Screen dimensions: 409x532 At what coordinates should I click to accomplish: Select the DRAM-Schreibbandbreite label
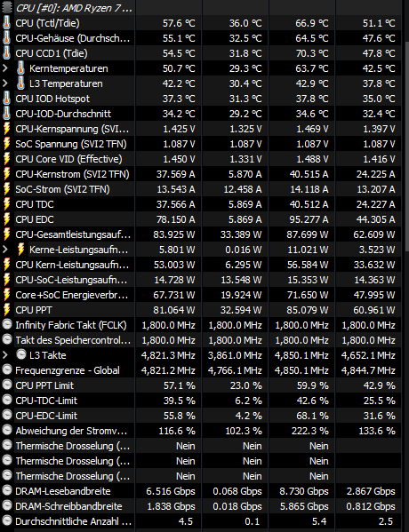click(68, 506)
